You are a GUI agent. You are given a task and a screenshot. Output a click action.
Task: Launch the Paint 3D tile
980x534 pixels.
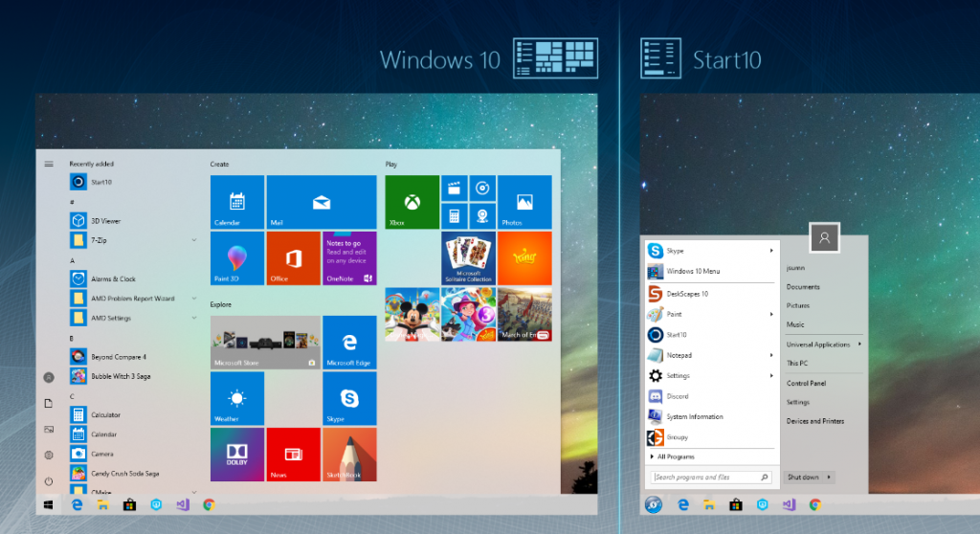(237, 258)
